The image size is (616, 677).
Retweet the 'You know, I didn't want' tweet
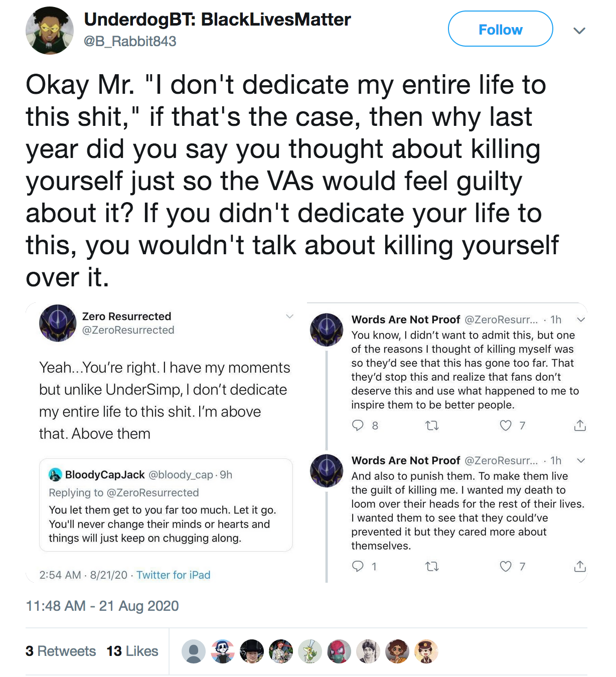[x=432, y=426]
